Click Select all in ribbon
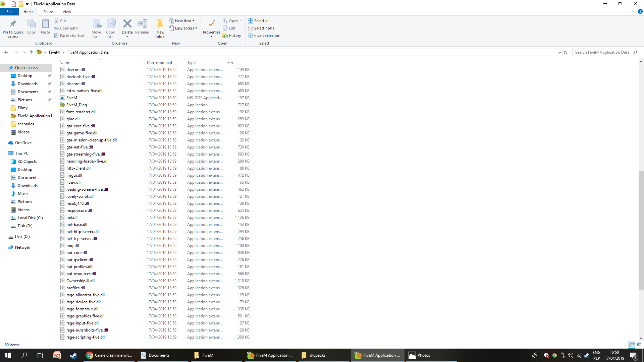Screen dimensions: 644x362 [259, 21]
